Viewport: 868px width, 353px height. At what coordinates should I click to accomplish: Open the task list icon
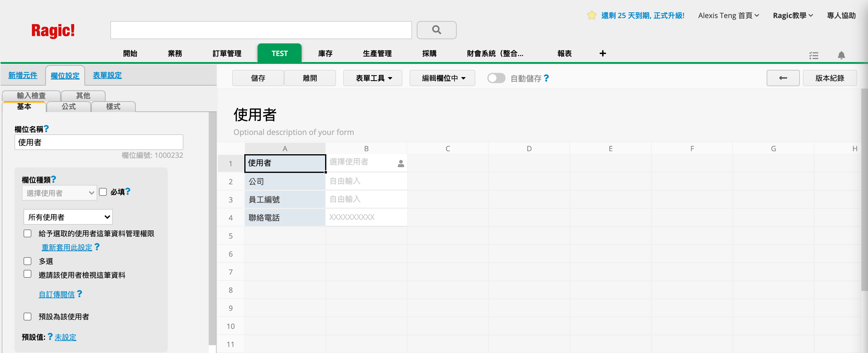[813, 55]
